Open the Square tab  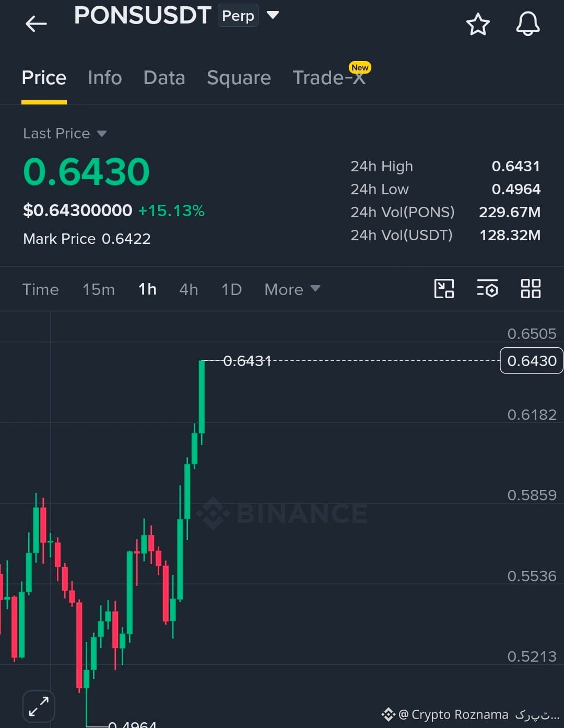click(239, 78)
